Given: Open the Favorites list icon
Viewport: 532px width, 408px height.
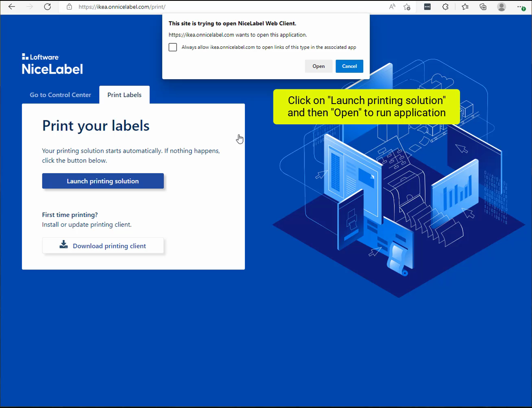Looking at the screenshot, I should click(x=465, y=7).
